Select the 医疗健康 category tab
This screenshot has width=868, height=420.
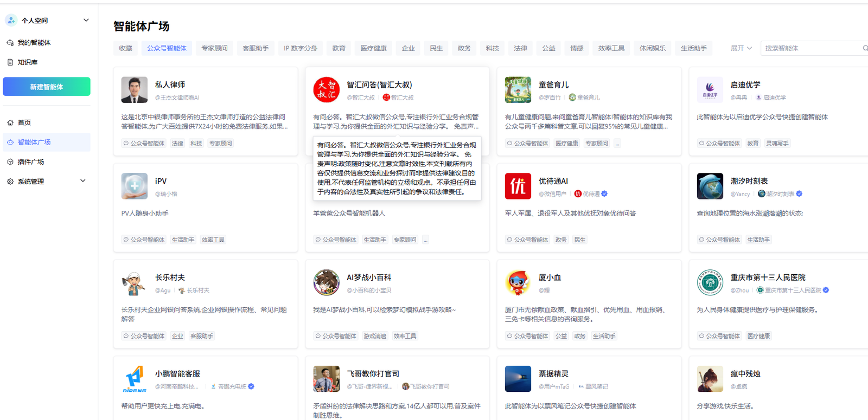(373, 48)
